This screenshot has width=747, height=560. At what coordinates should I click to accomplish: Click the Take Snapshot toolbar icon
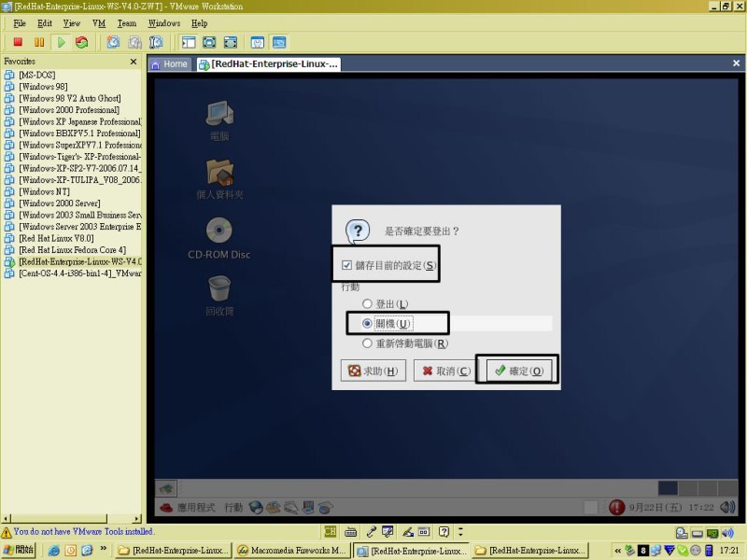click(x=113, y=42)
